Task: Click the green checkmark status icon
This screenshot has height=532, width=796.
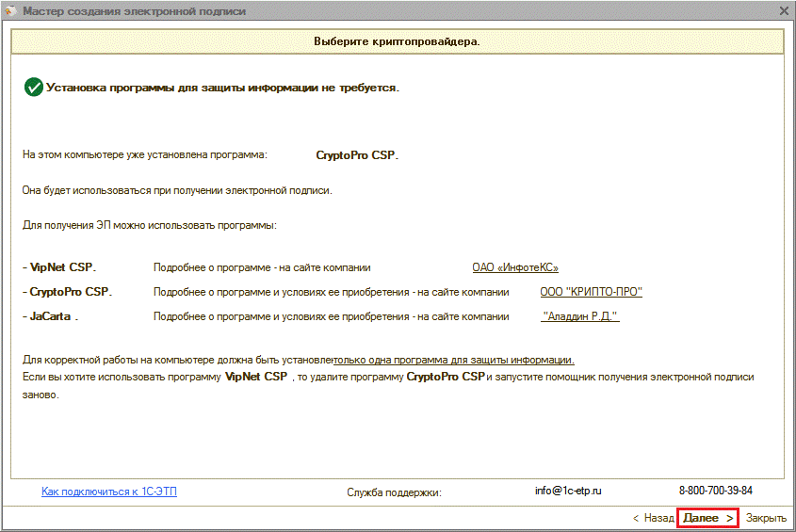Action: [x=34, y=88]
